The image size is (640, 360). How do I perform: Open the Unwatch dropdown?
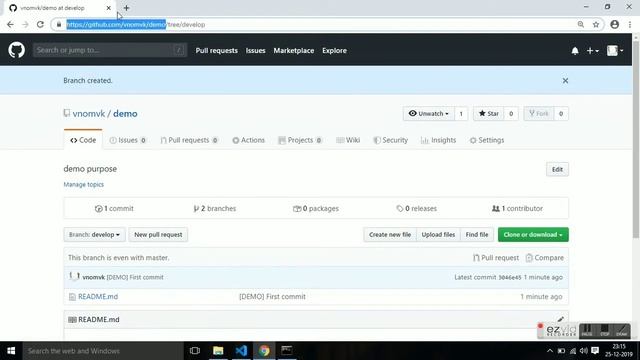click(429, 113)
